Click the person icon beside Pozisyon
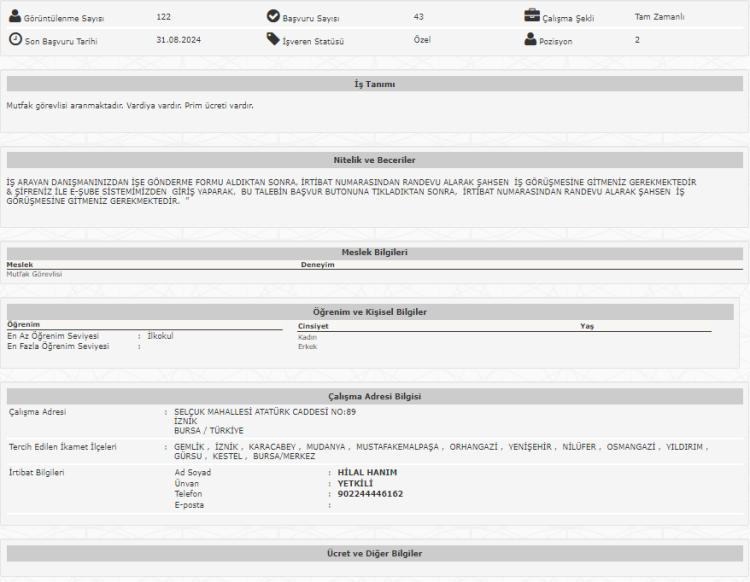The image size is (750, 582). tap(531, 39)
